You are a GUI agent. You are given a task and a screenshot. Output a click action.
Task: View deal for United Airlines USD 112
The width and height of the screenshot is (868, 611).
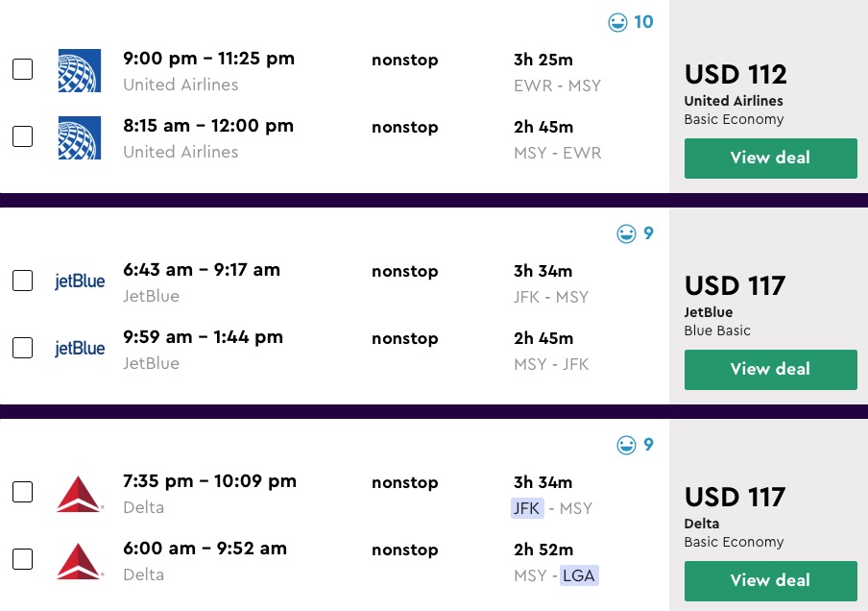(770, 159)
